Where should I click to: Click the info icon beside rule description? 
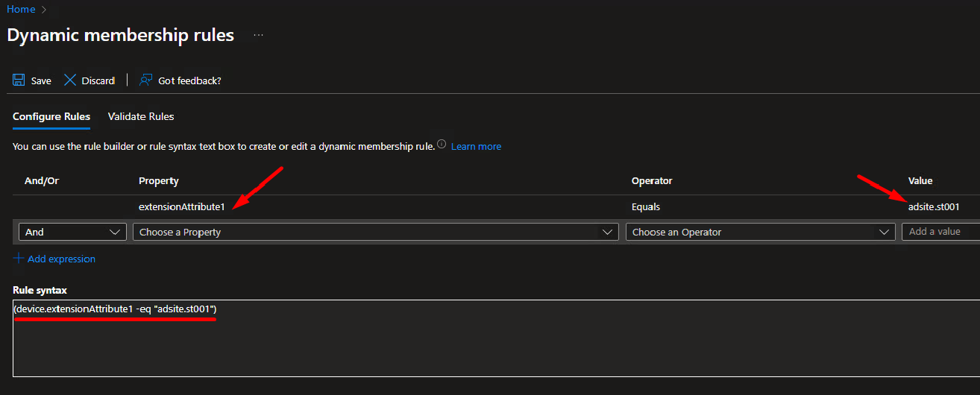pyautogui.click(x=442, y=145)
